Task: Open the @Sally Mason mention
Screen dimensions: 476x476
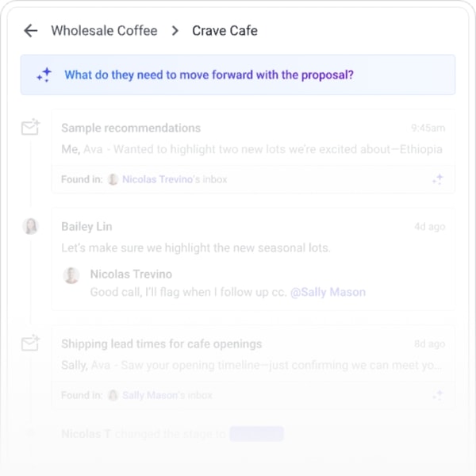Action: click(x=328, y=292)
